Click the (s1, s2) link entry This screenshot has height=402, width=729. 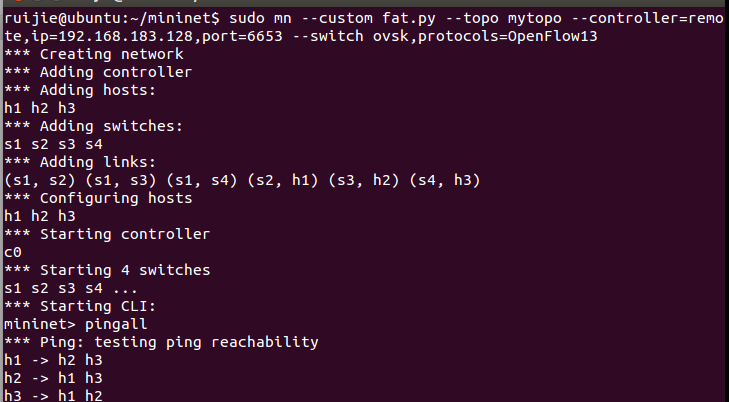(40, 180)
